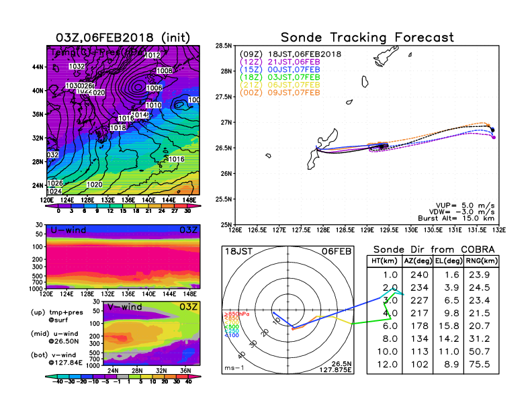Click the "(mid) u-wind @26.50N" description

(x=54, y=337)
